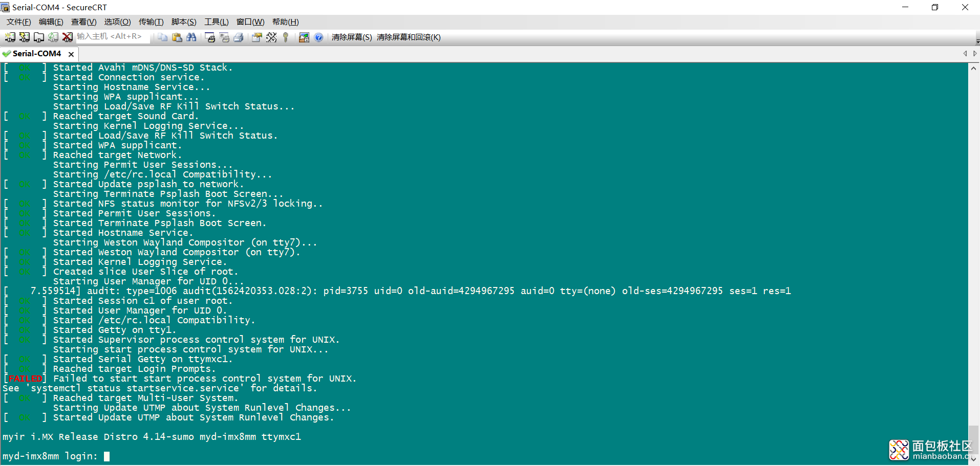Click the SecureCRT title bar app icon
Screen dimensions: 980x466
[5, 7]
